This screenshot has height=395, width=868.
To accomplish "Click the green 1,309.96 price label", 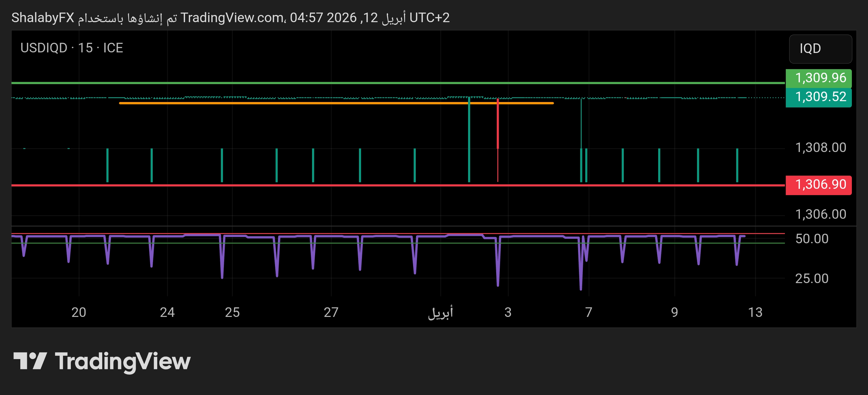I will coord(818,78).
